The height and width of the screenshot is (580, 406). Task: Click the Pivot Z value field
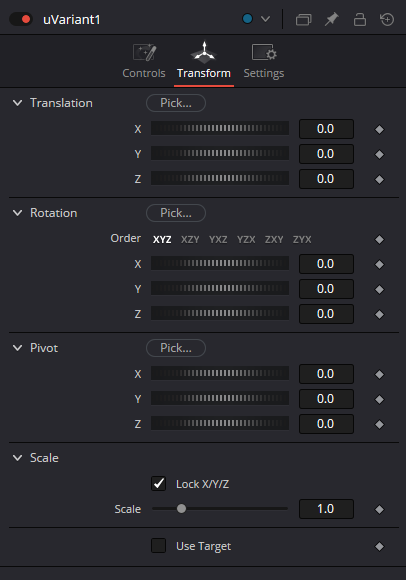pyautogui.click(x=326, y=424)
